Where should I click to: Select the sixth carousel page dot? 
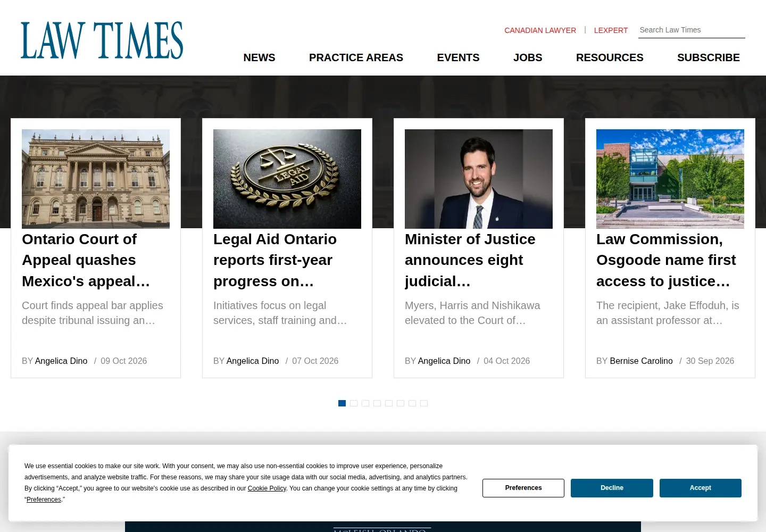(401, 403)
